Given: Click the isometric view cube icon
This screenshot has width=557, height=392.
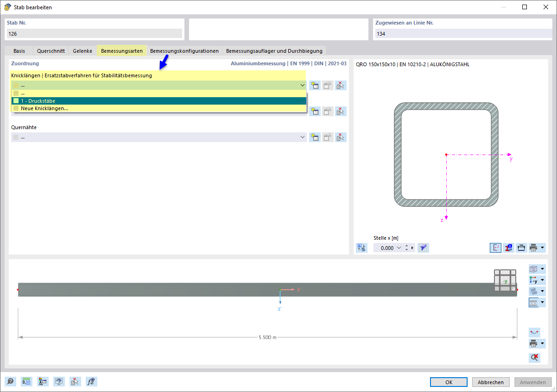Looking at the screenshot, I should (533, 269).
